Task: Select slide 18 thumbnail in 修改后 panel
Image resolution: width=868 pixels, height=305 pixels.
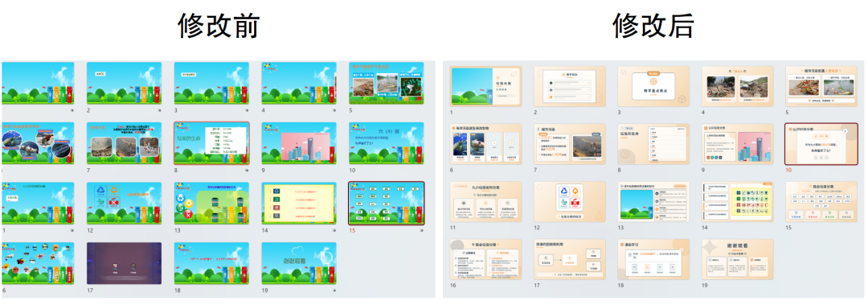Action: [x=653, y=259]
